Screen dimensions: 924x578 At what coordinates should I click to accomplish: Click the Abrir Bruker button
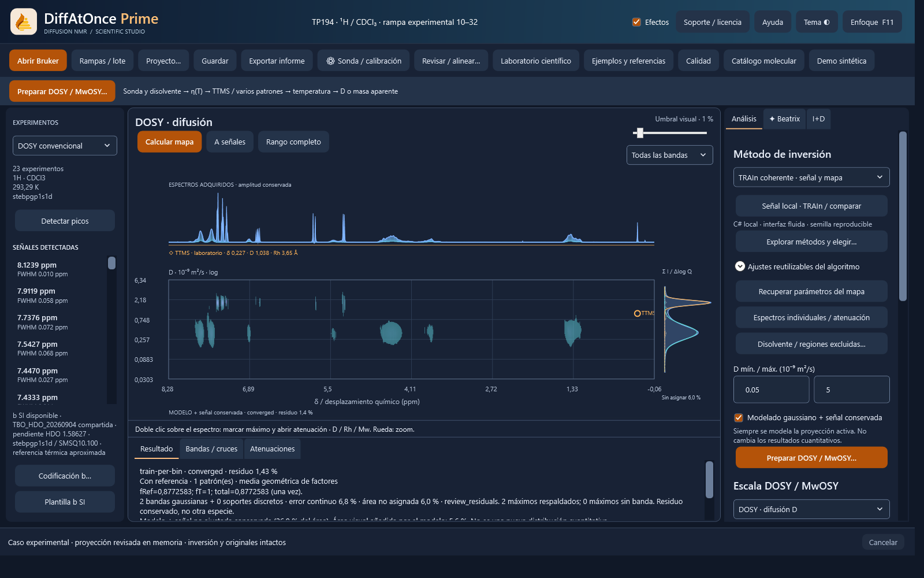(x=38, y=61)
